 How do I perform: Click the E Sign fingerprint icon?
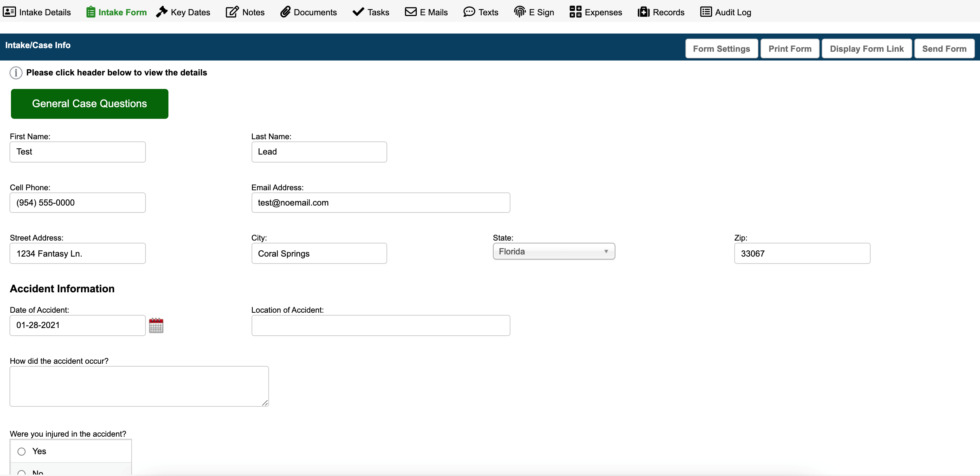(520, 12)
